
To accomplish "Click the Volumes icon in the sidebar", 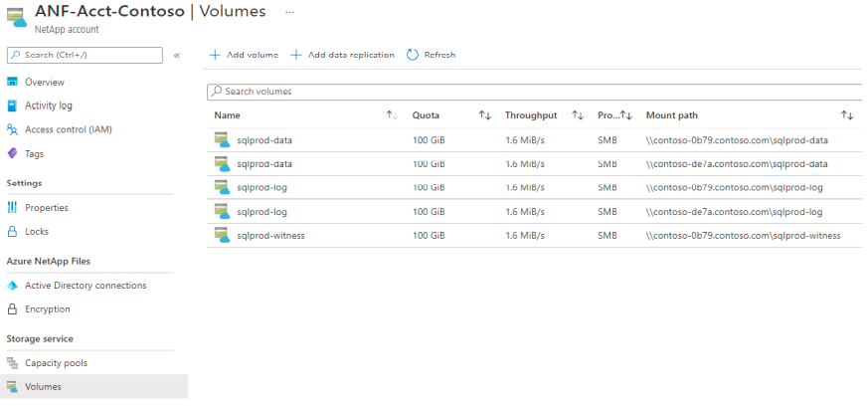I will (12, 386).
